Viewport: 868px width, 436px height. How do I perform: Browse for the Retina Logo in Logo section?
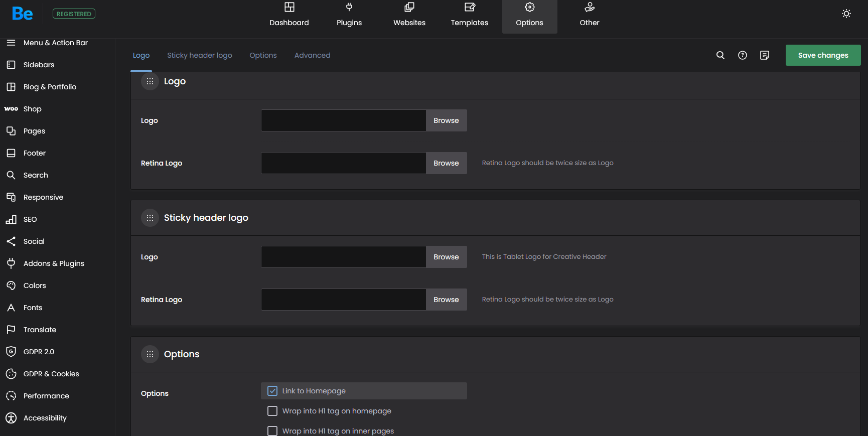click(x=446, y=163)
